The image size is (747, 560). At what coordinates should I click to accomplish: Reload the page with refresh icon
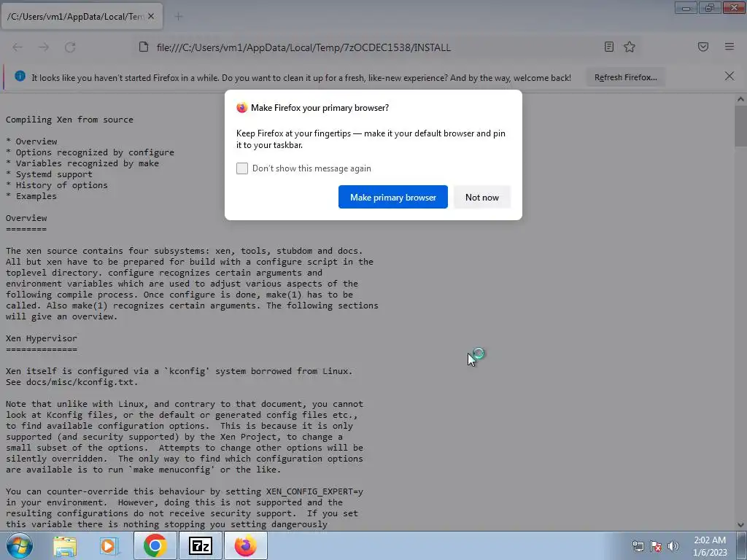(70, 47)
